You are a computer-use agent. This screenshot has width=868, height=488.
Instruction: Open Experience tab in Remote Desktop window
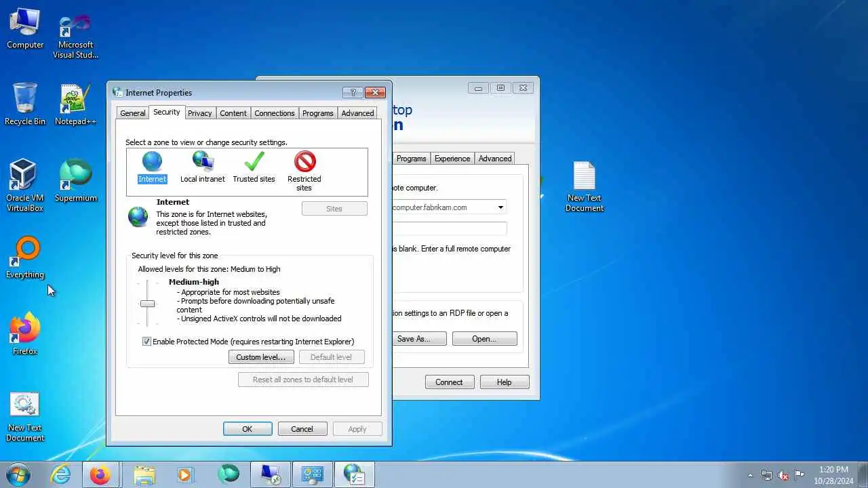click(452, 159)
